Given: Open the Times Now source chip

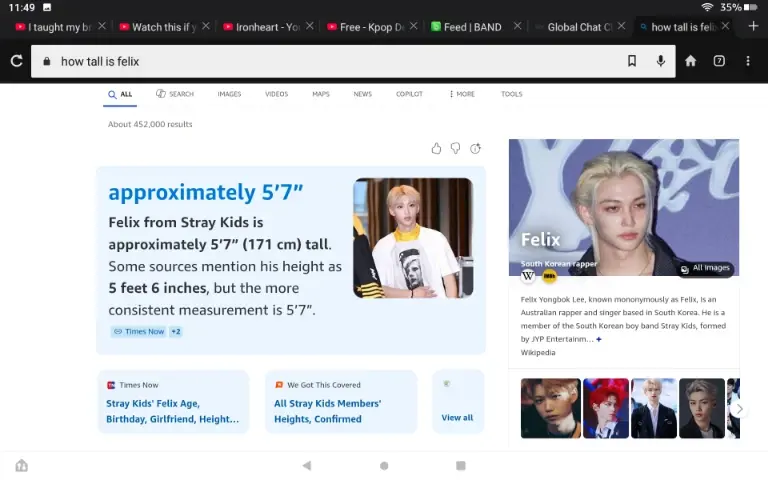Looking at the screenshot, I should click(x=139, y=332).
